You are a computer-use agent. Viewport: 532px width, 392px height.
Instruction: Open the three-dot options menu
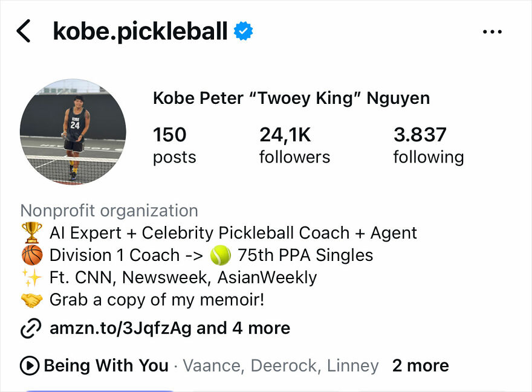pos(493,31)
